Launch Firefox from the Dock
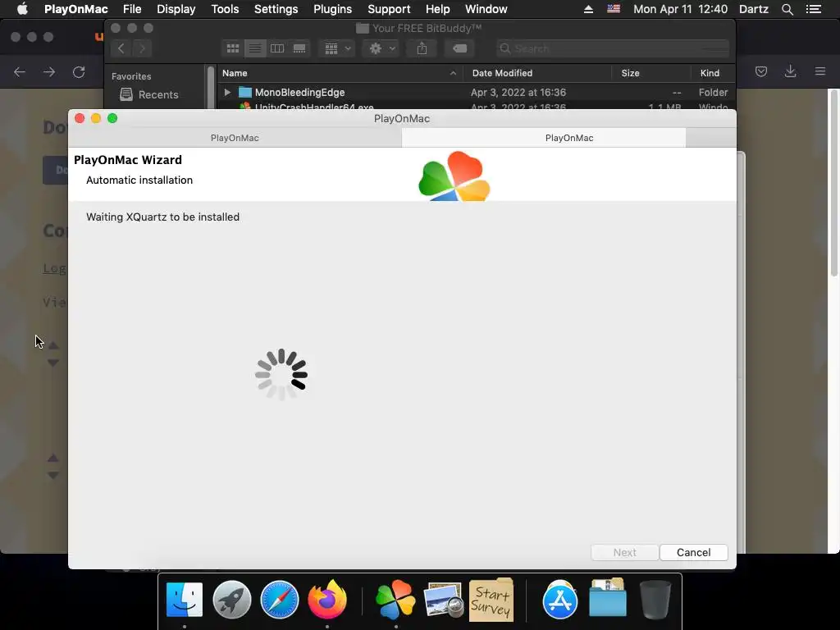The height and width of the screenshot is (630, 840). point(326,600)
